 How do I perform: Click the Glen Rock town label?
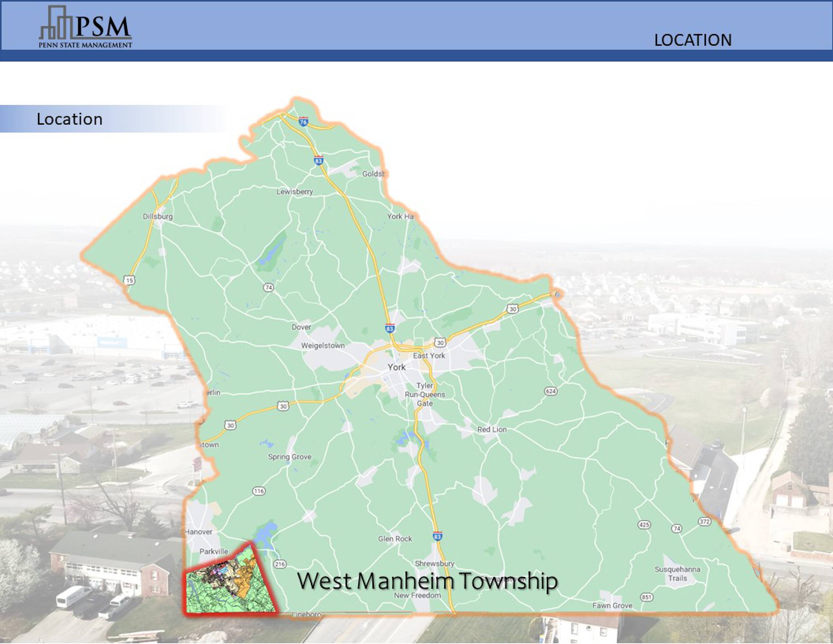click(x=395, y=539)
